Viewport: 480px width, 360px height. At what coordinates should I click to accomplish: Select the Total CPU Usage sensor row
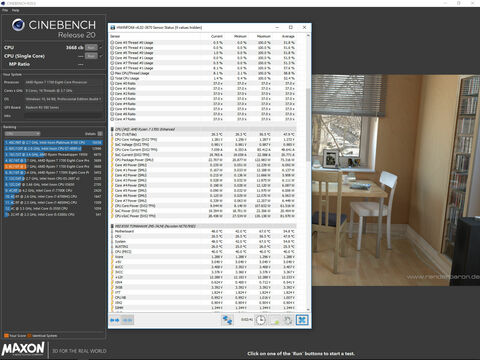(x=203, y=78)
